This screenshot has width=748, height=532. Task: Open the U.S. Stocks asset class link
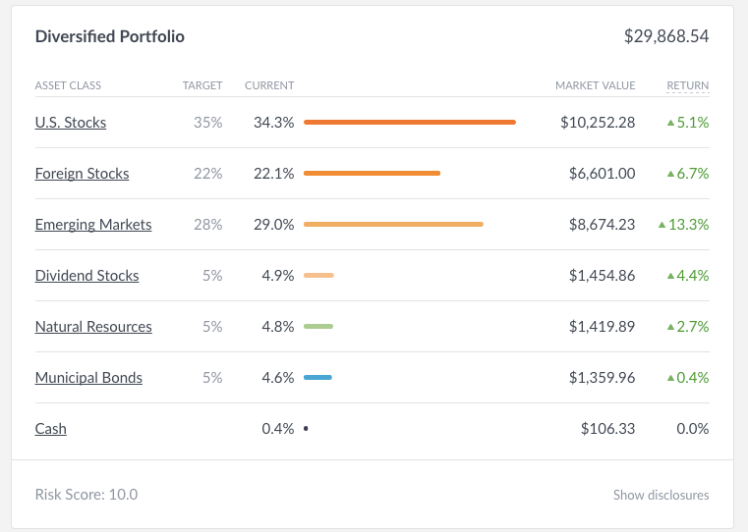click(x=70, y=122)
